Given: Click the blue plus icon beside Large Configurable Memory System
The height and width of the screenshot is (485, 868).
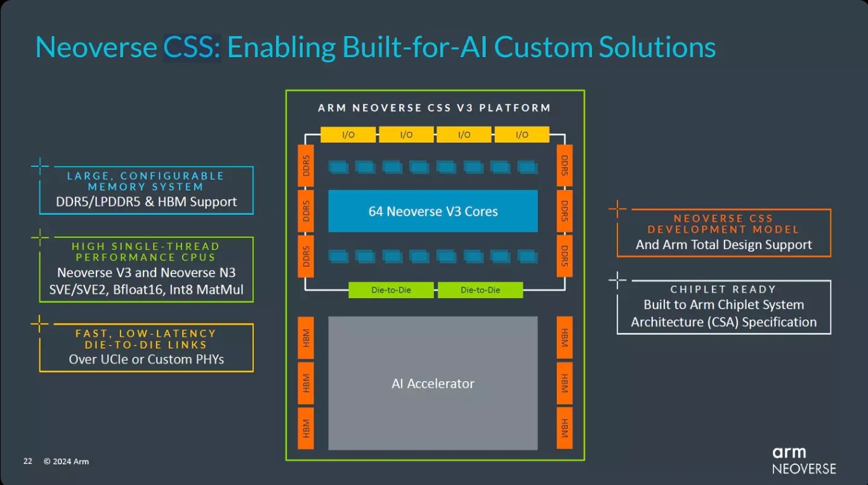Looking at the screenshot, I should coord(40,167).
